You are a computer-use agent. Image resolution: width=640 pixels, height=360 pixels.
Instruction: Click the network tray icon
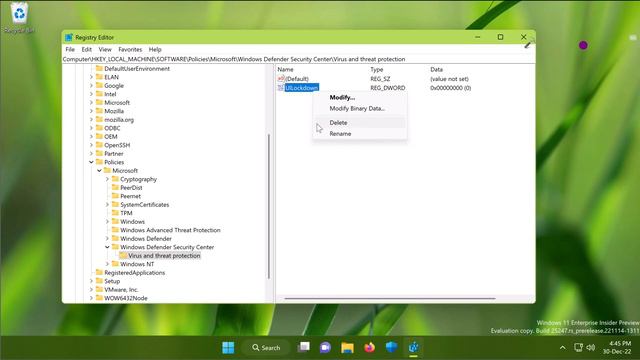coord(578,347)
